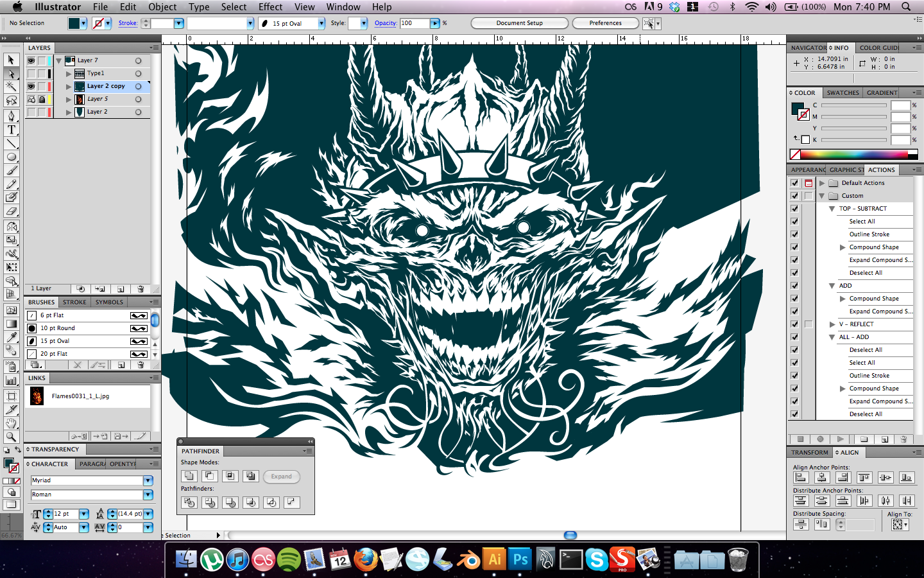Click Vertical Align Bottom in Align panel
The width and height of the screenshot is (924, 578).
[907, 477]
